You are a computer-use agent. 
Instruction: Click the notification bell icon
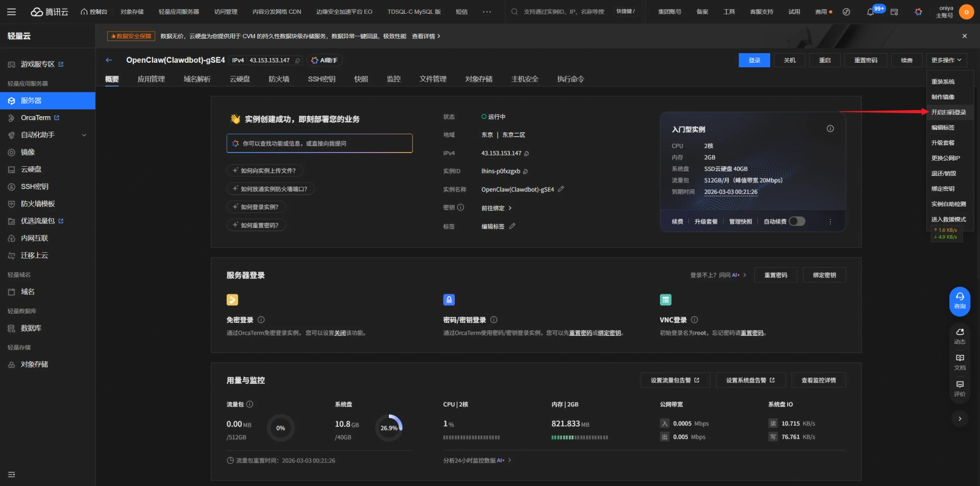pyautogui.click(x=870, y=12)
